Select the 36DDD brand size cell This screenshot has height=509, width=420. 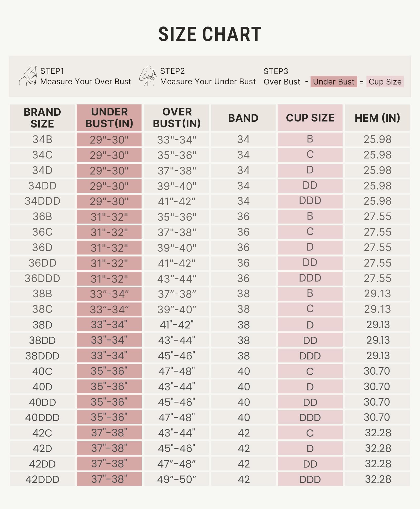[42, 278]
